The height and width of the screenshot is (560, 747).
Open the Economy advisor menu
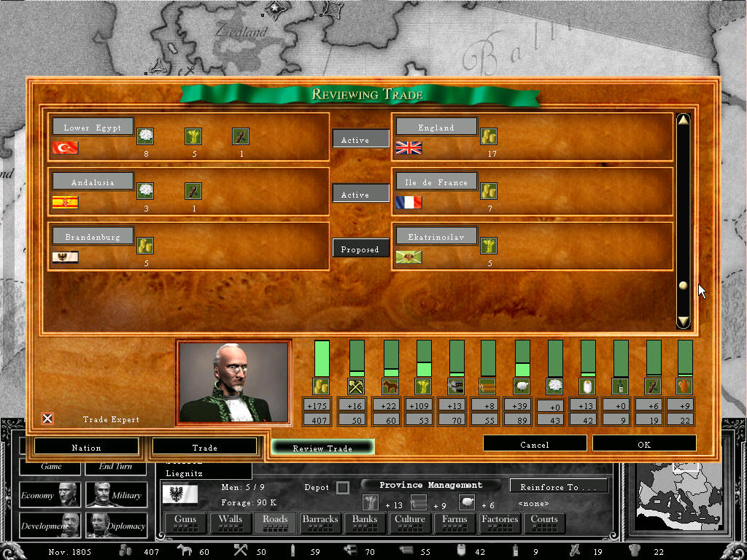50,495
